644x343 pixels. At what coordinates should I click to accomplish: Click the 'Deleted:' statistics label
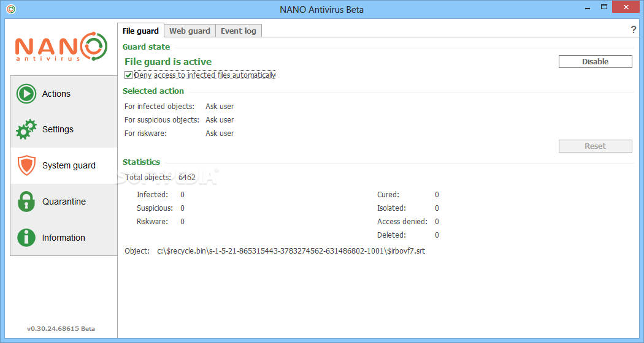click(391, 235)
